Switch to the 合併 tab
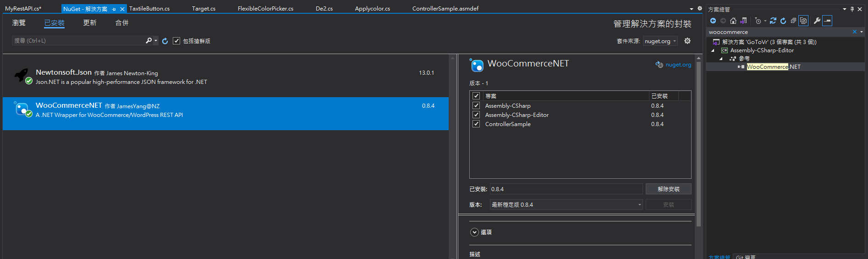 122,23
